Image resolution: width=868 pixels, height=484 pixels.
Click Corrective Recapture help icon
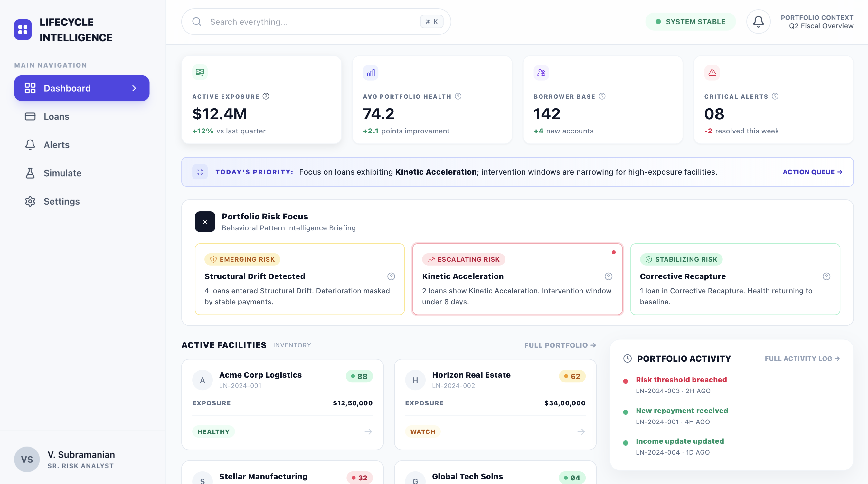pos(826,276)
